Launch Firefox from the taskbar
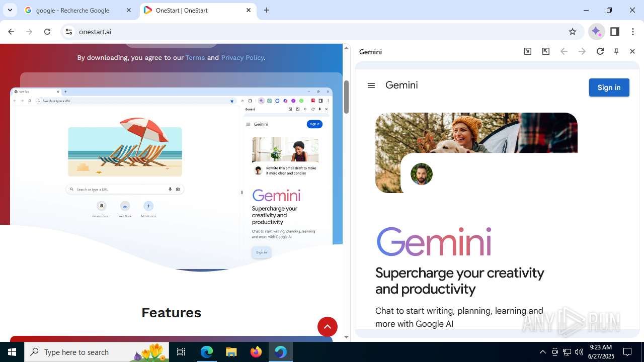This screenshot has width=644, height=362. coord(256,352)
